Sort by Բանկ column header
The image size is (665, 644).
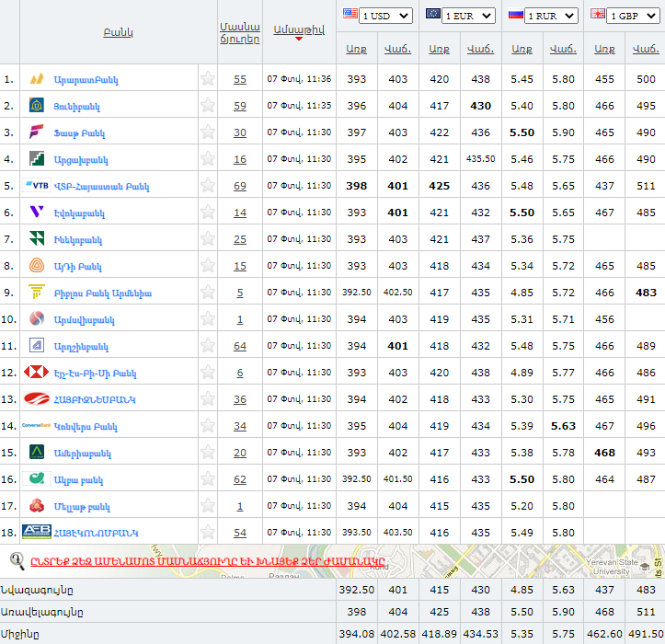(118, 32)
